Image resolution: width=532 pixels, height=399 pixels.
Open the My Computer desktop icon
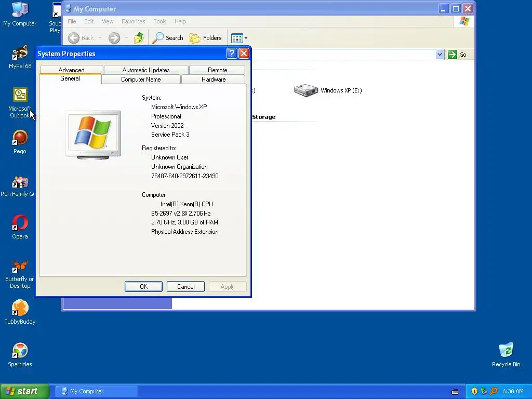[x=20, y=14]
